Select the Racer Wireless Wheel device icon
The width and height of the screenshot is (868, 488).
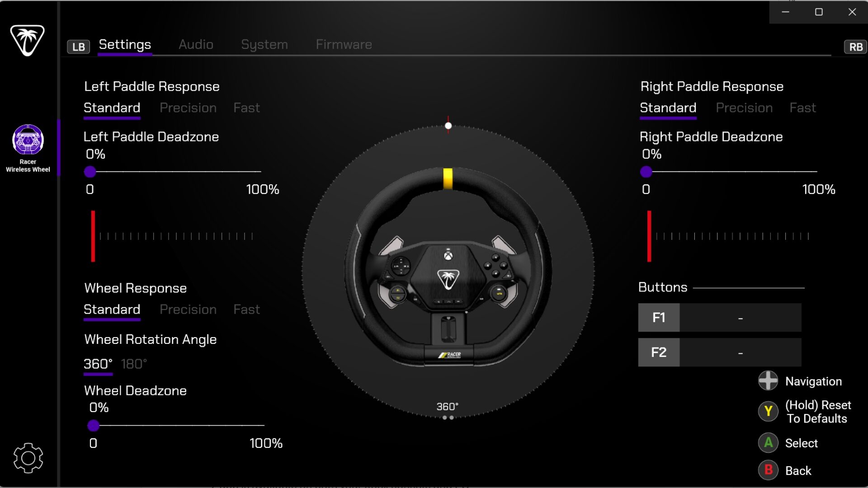coord(28,140)
